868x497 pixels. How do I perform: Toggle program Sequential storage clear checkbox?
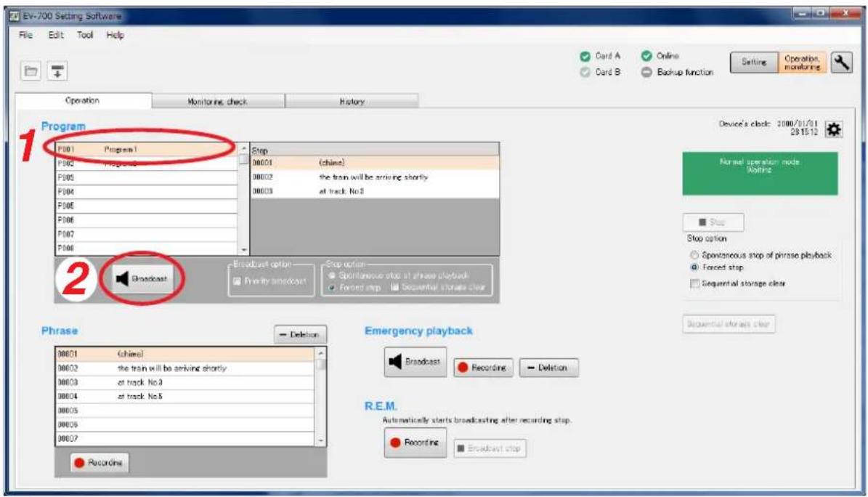coord(394,287)
